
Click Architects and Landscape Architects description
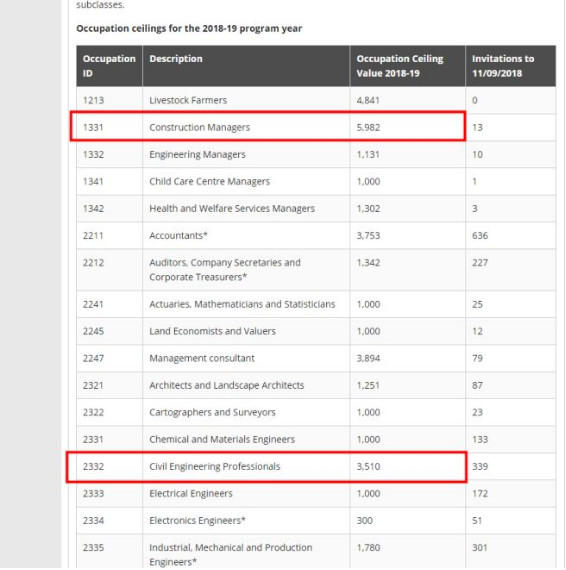point(226,385)
